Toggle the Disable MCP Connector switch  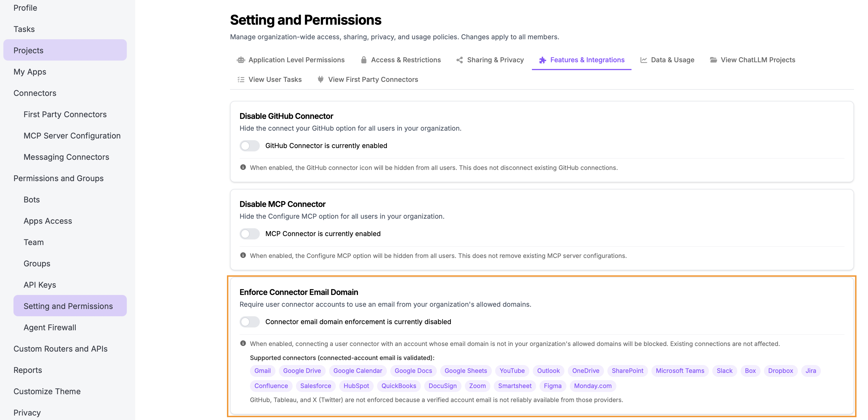click(x=250, y=234)
